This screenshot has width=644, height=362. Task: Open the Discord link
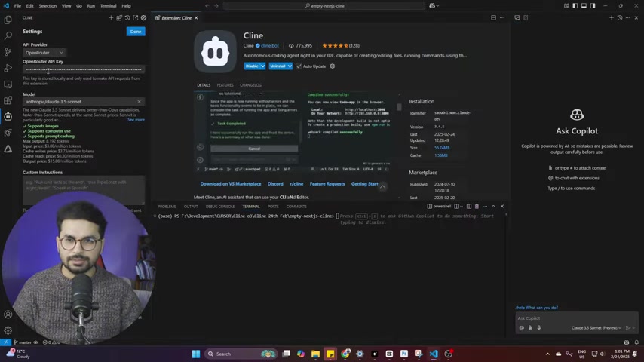[275, 184]
